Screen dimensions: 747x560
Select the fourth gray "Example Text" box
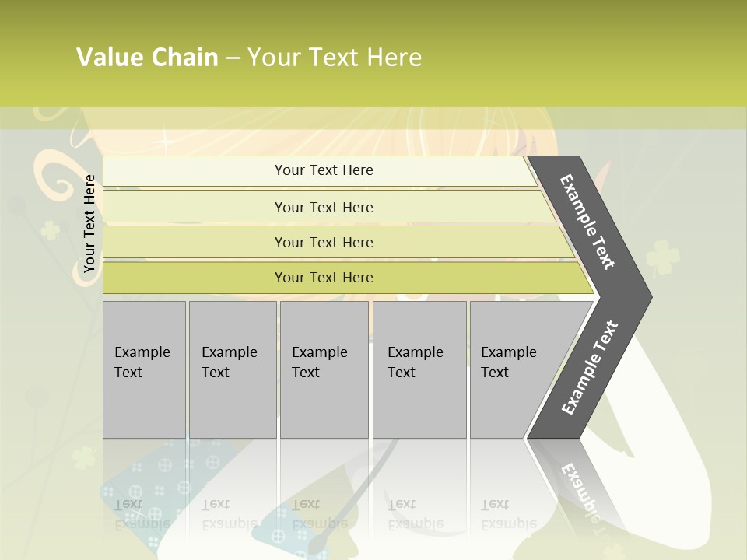[419, 369]
